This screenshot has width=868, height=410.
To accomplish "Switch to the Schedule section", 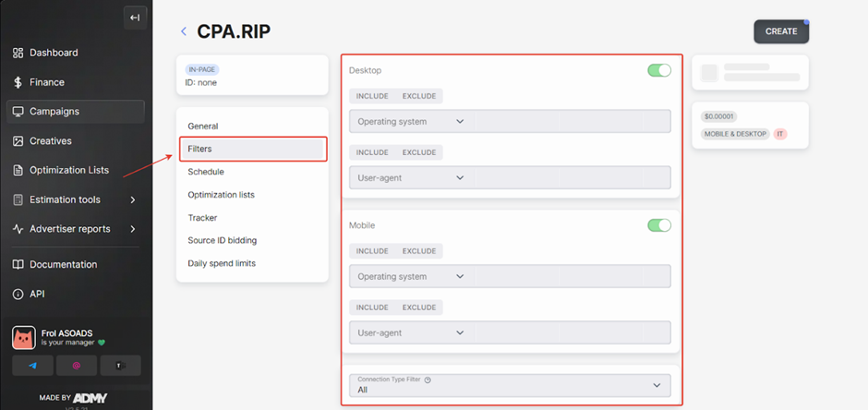I will [206, 172].
